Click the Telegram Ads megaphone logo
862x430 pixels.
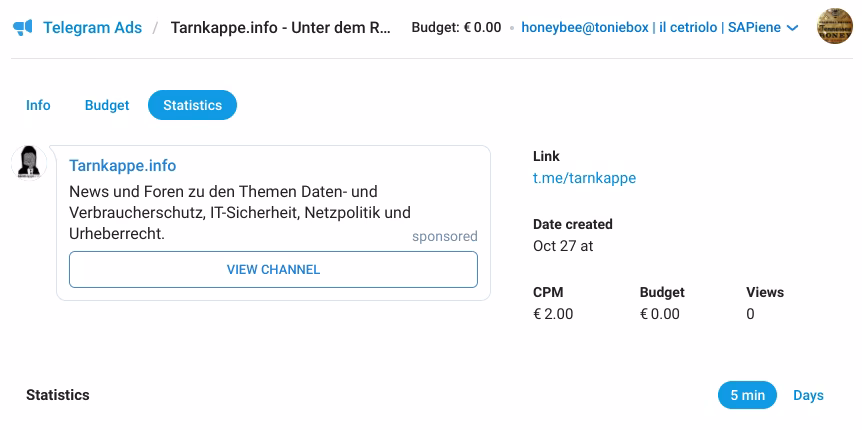pyautogui.click(x=22, y=28)
